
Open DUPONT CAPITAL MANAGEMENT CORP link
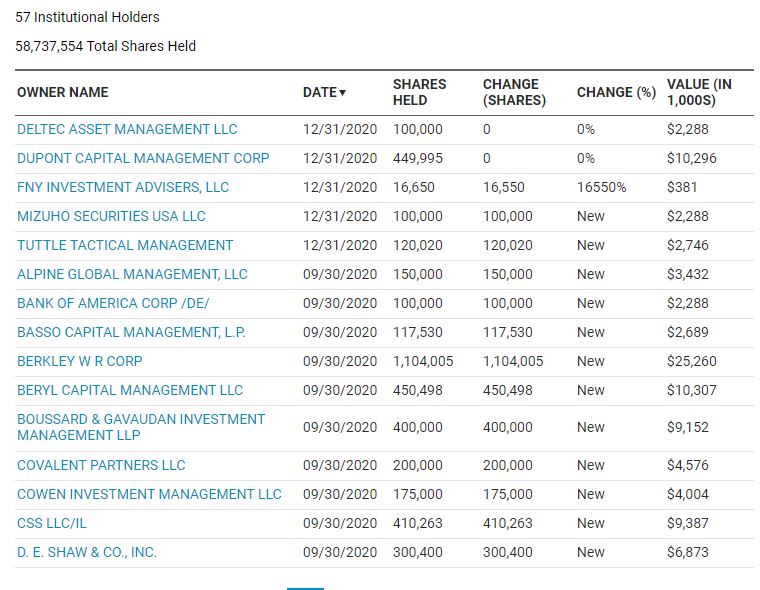pyautogui.click(x=143, y=159)
